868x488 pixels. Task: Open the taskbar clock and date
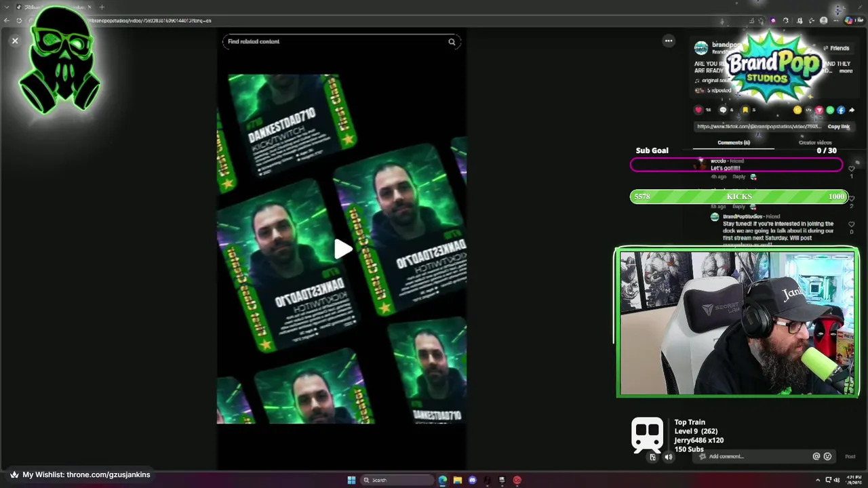pos(853,480)
